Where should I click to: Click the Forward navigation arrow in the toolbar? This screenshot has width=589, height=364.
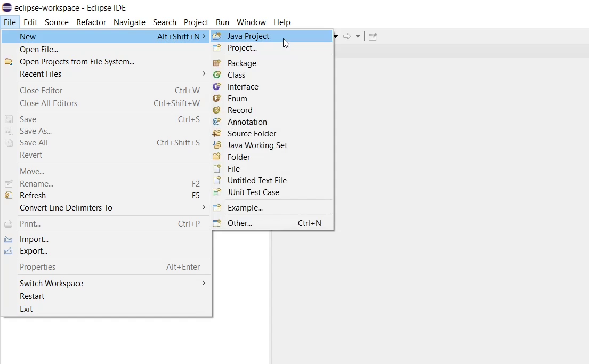click(x=347, y=36)
